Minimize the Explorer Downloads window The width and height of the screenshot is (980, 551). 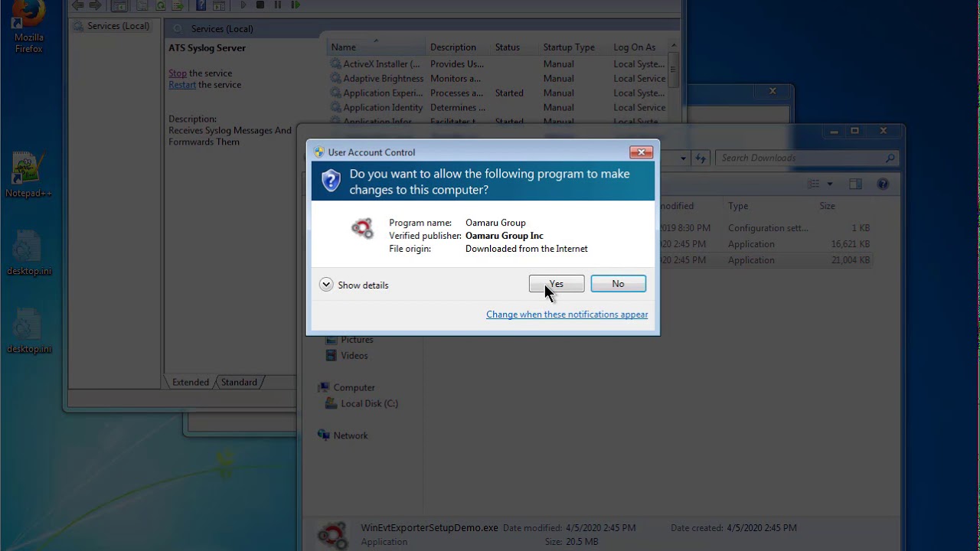pos(833,132)
